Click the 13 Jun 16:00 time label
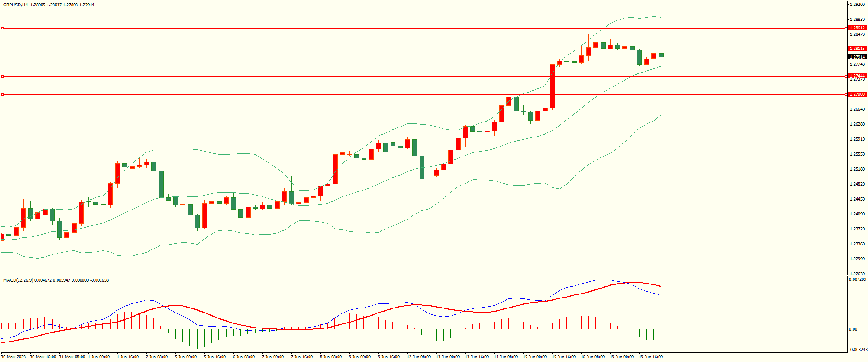Screen dimensions: 868x362 477,357
